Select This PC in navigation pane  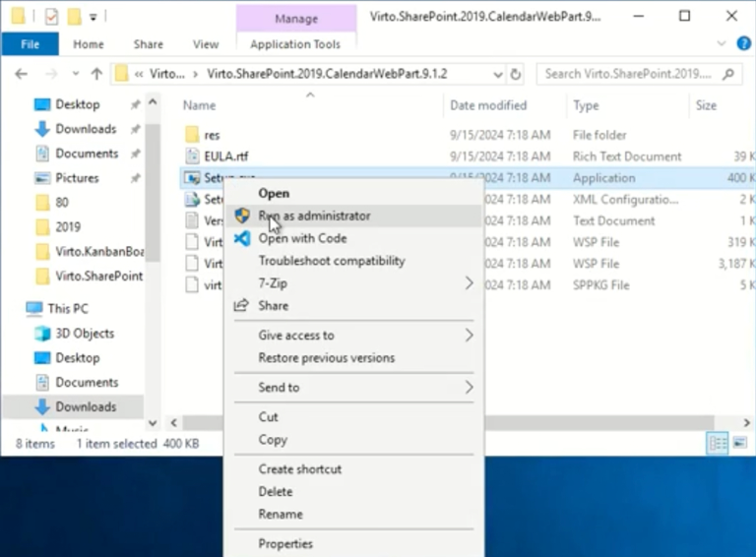coord(68,308)
